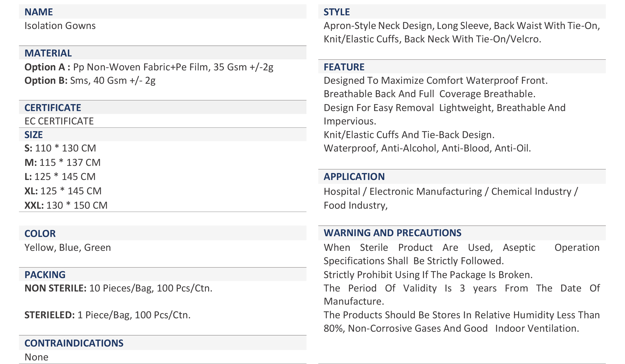
Task: Click the APPLICATION section heading
Action: click(354, 177)
